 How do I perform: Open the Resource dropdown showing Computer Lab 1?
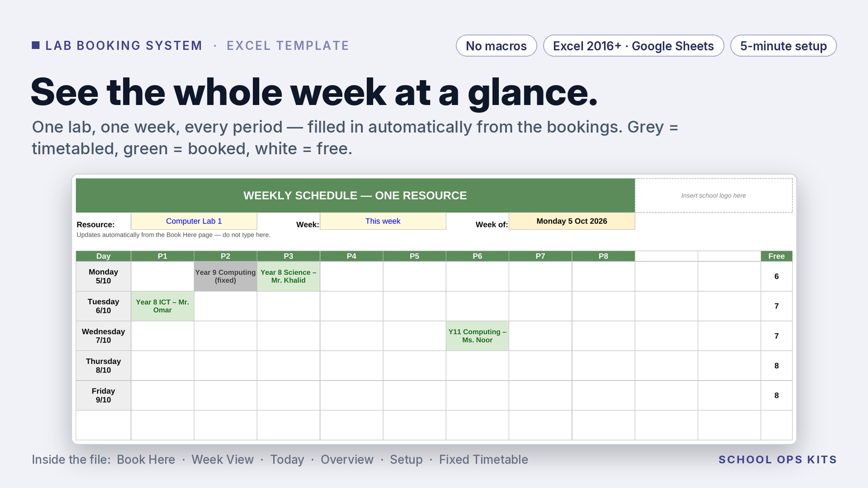[194, 221]
